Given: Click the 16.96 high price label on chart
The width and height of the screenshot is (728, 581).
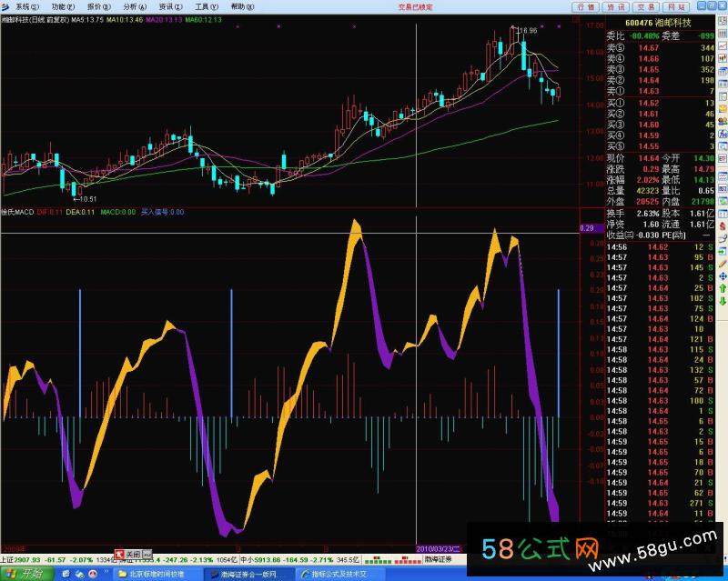Looking at the screenshot, I should pyautogui.click(x=528, y=31).
